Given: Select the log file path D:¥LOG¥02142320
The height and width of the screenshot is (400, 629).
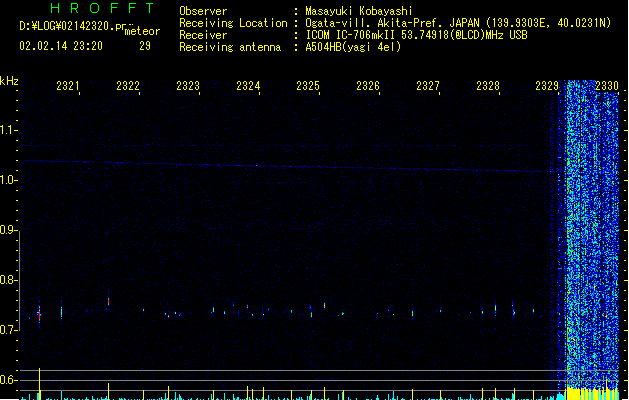Looking at the screenshot, I should pos(69,26).
